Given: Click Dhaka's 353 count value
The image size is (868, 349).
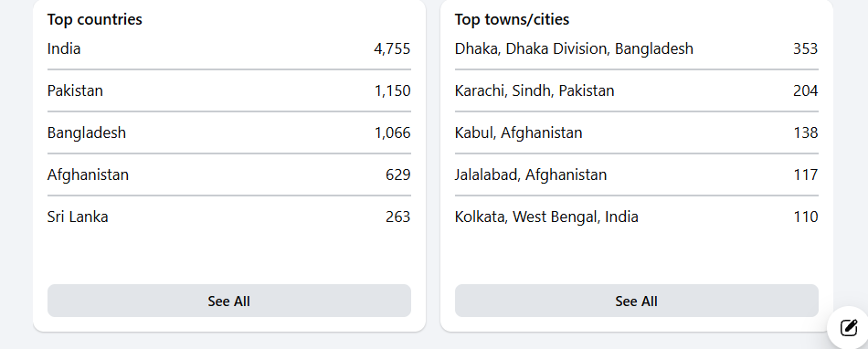Looking at the screenshot, I should pyautogui.click(x=806, y=48).
